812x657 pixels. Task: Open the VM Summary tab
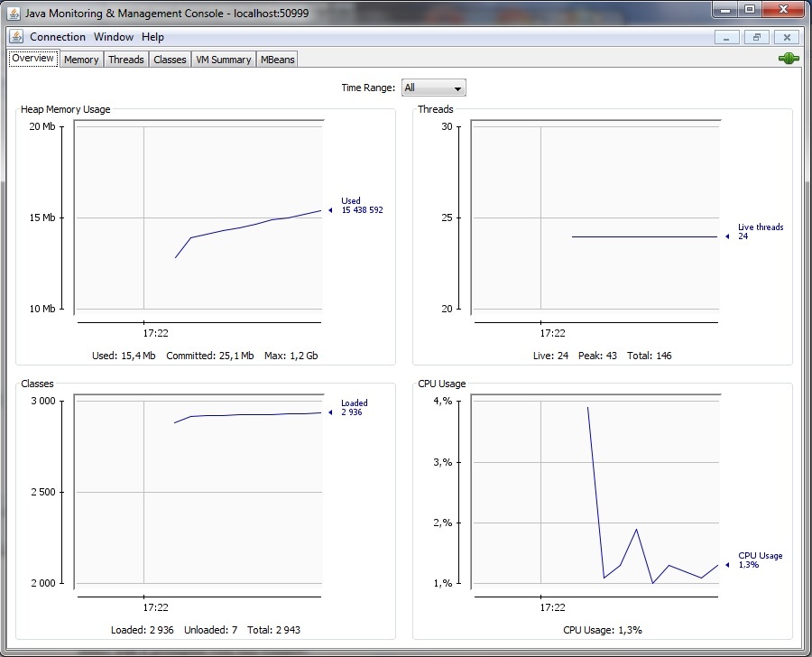pos(223,60)
